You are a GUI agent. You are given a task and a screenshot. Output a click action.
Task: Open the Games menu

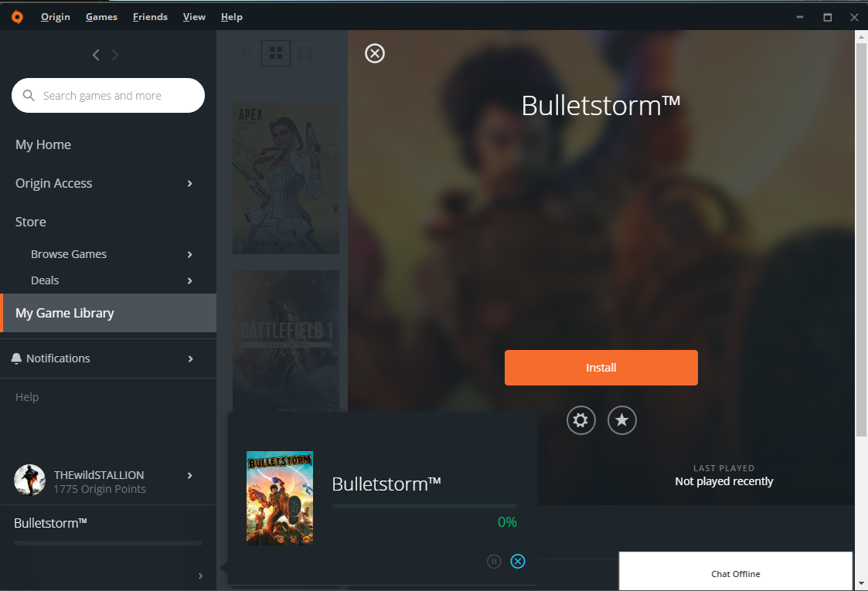[101, 17]
